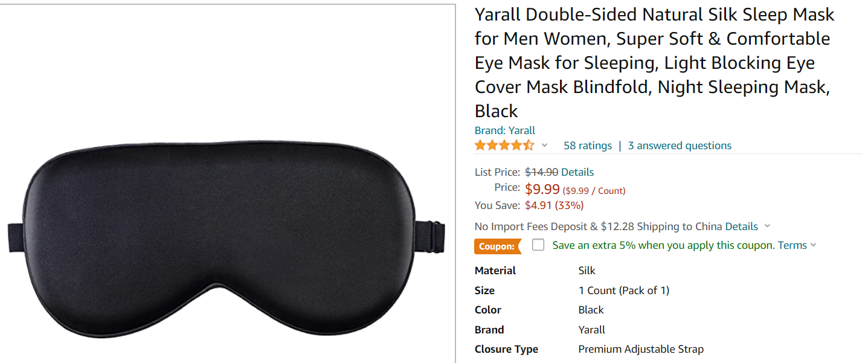This screenshot has height=363, width=868.
Task: Open the 3 answered questions link
Action: coord(680,145)
